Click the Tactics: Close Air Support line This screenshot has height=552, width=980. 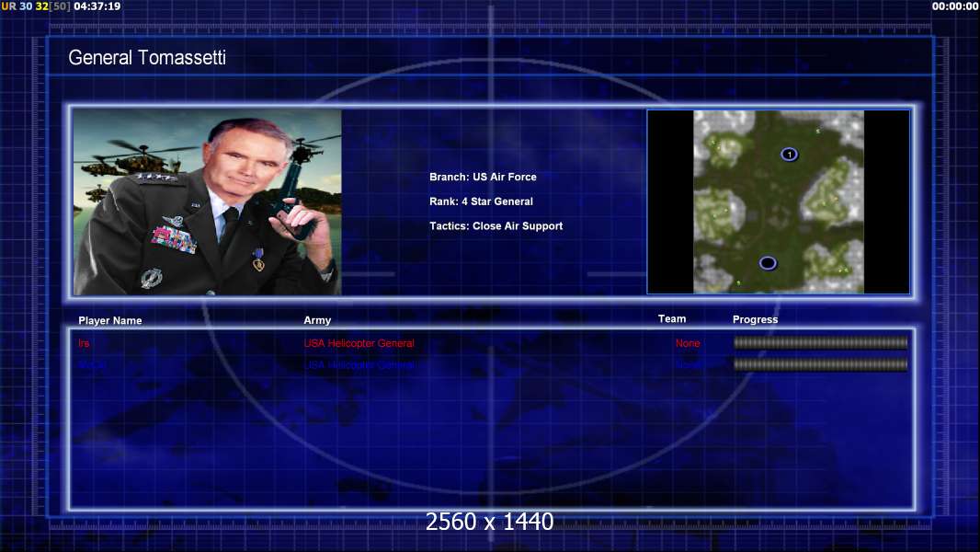[x=496, y=225]
